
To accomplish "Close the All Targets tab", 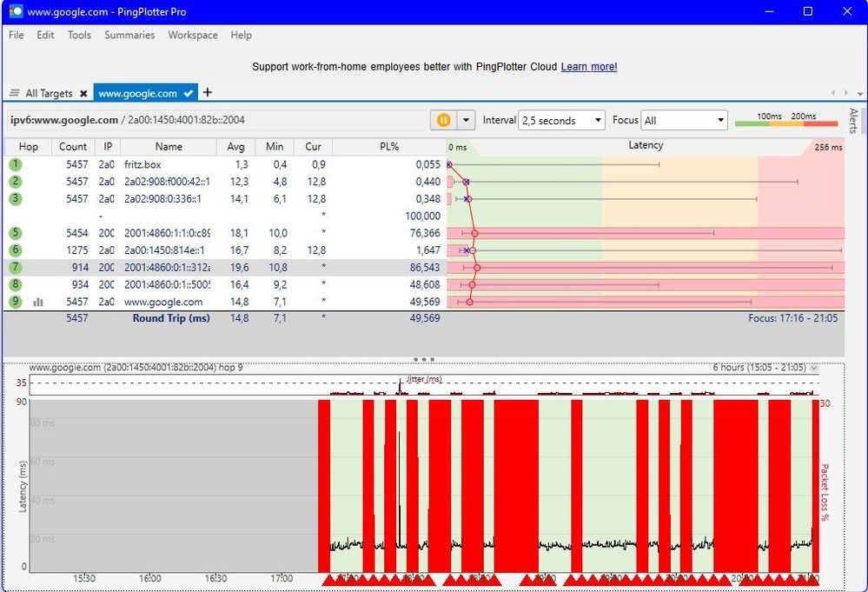I will point(83,94).
